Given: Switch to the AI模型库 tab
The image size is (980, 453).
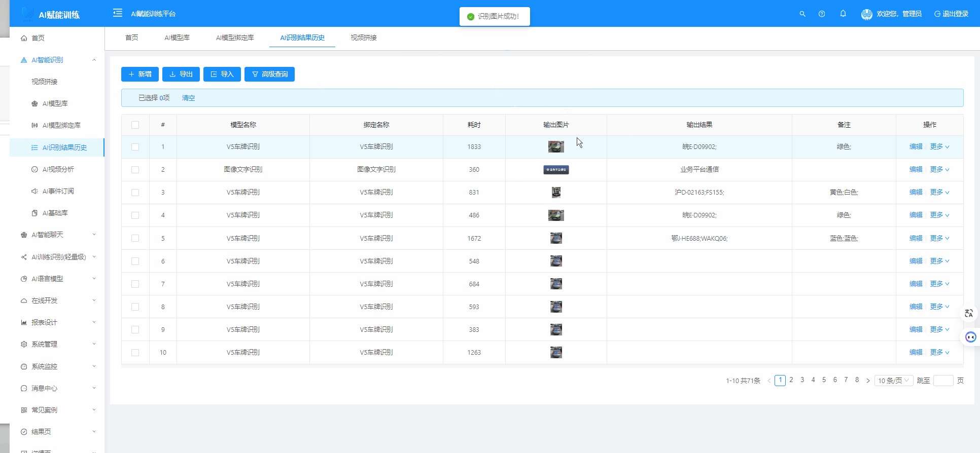Looking at the screenshot, I should click(x=177, y=37).
